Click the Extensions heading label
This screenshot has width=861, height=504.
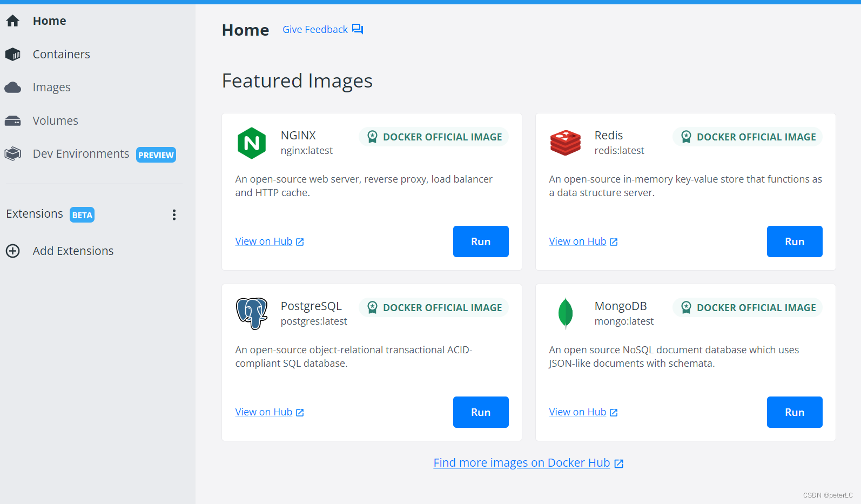pos(35,214)
